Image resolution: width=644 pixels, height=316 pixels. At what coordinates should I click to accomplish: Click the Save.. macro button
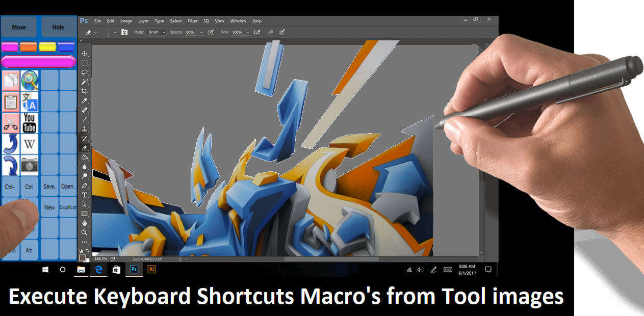pos(49,186)
